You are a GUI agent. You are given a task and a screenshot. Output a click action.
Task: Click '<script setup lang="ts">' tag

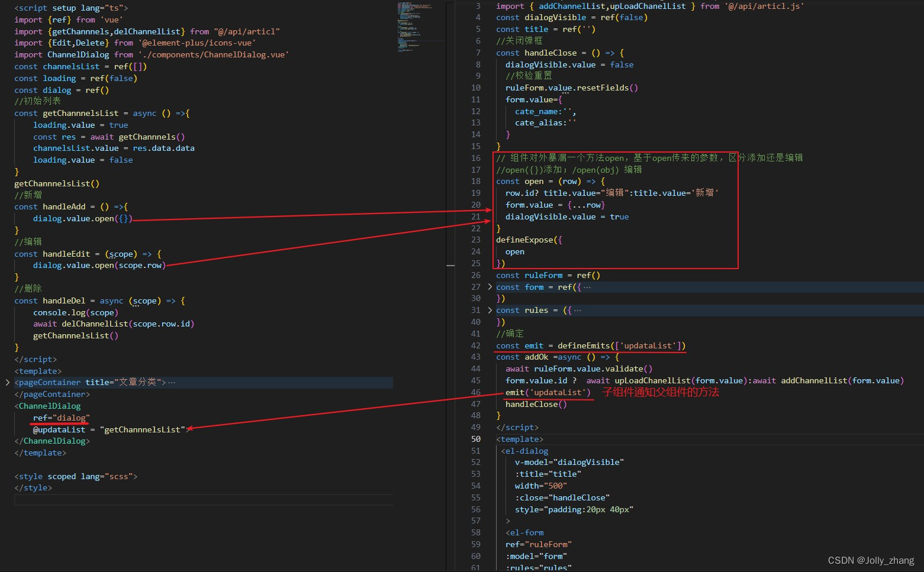(71, 8)
